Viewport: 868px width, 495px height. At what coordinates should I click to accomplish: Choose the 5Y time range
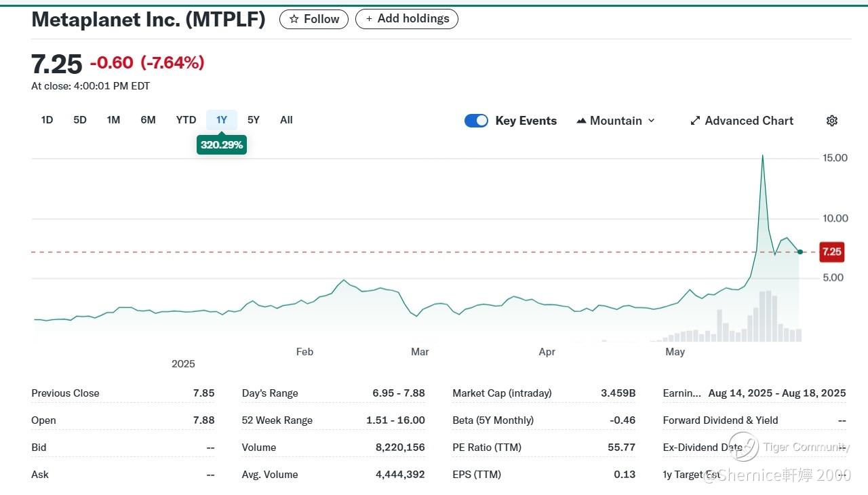[254, 120]
